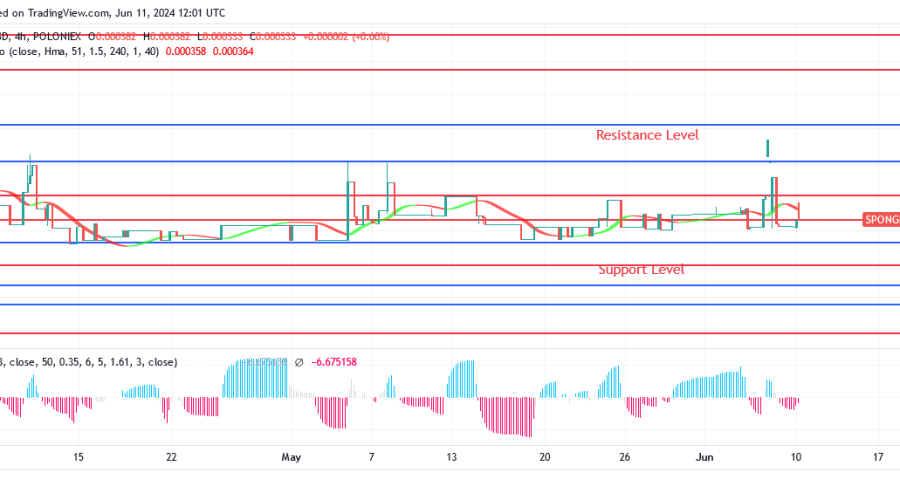This screenshot has width=900, height=500.
Task: Click the Resistance Level text annotation
Action: (647, 135)
